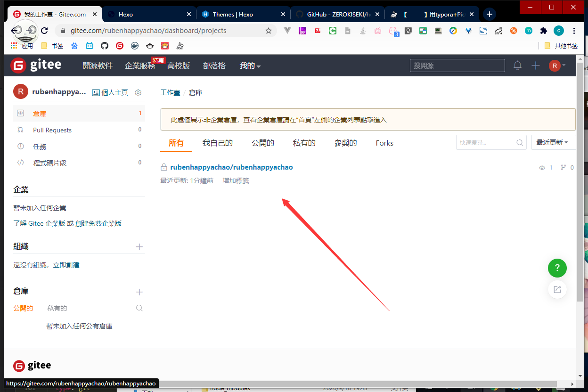Open the user avatar dropdown in header
Image resolution: width=588 pixels, height=392 pixels.
[557, 65]
